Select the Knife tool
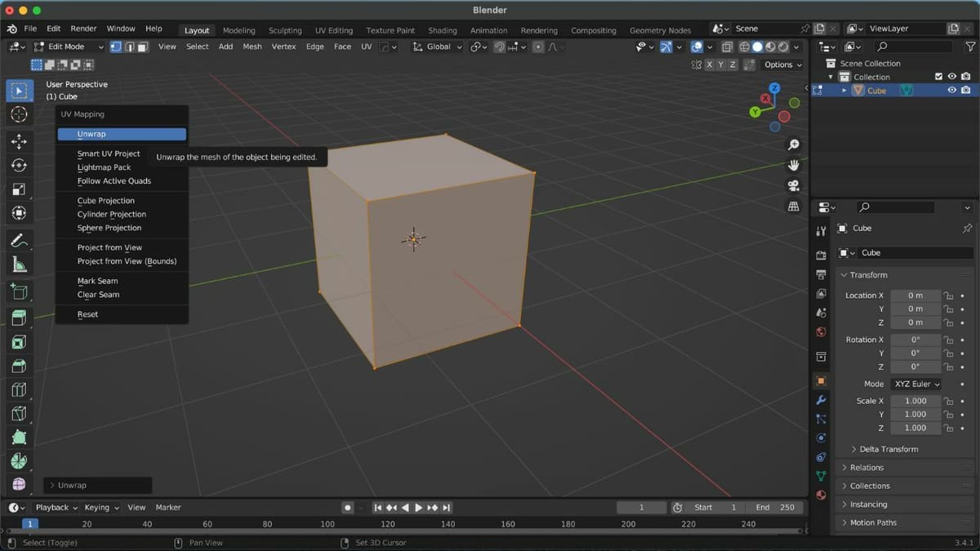 pos(19,413)
